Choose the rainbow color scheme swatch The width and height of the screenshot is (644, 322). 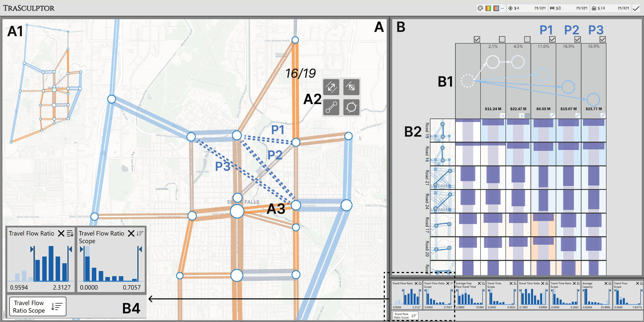pos(488,8)
